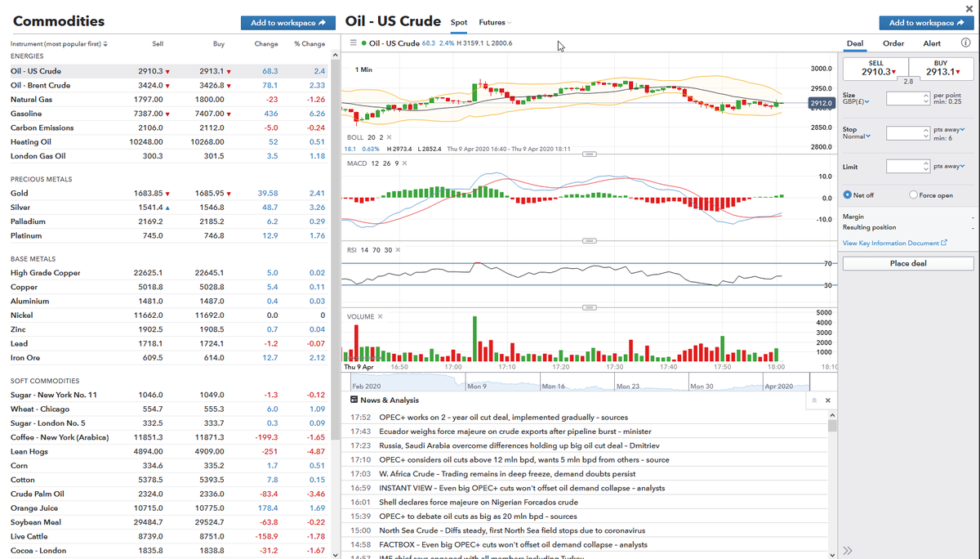Click double-chevron collapse icon at deal panel bottom

tap(848, 550)
